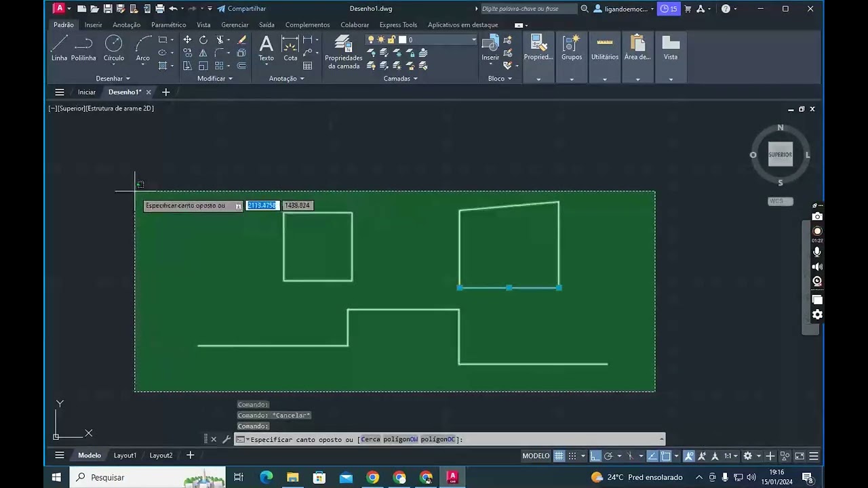Click the Save icon in quick access toolbar

coord(108,9)
